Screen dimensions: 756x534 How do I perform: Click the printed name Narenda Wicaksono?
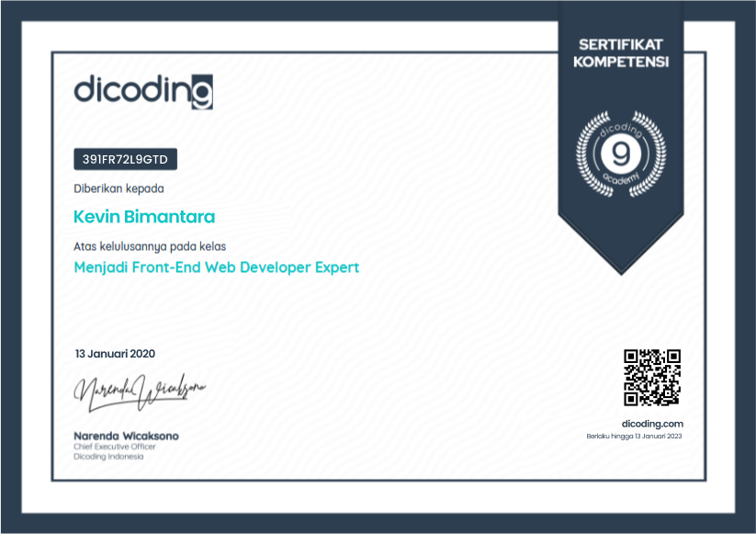[x=126, y=436]
